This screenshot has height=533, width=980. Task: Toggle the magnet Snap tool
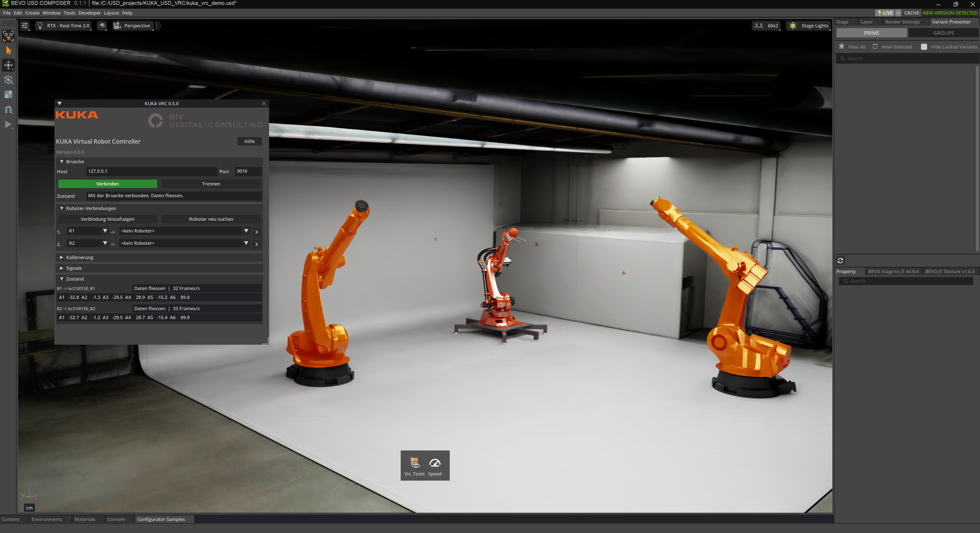[8, 110]
